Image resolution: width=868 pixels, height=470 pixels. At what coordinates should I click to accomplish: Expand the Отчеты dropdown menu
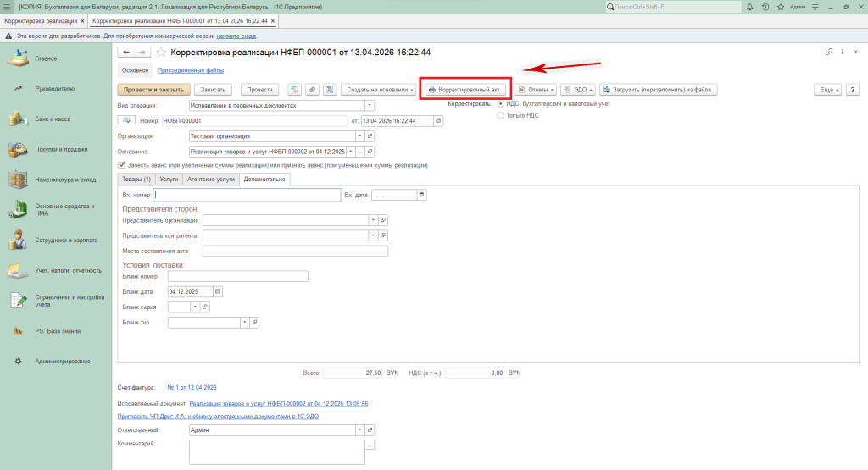coord(535,89)
